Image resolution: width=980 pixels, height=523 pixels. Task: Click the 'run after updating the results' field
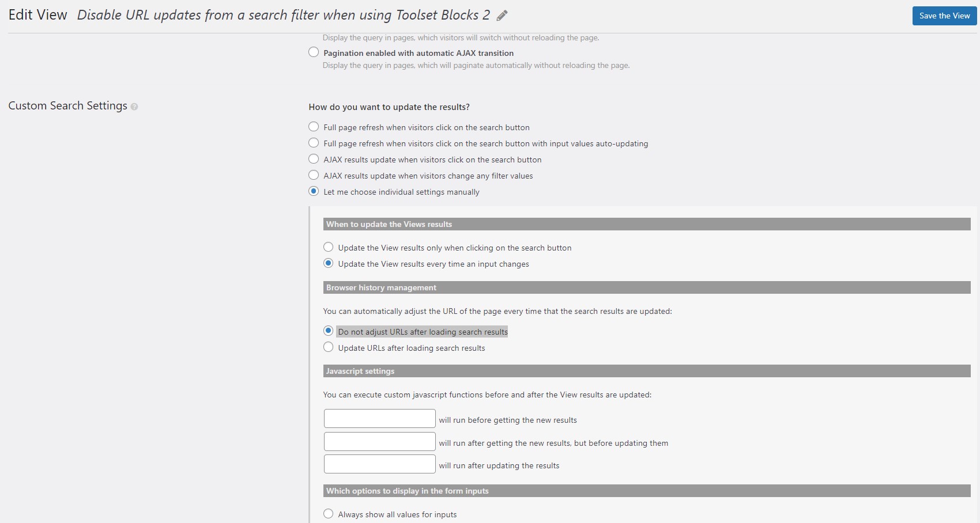click(380, 464)
